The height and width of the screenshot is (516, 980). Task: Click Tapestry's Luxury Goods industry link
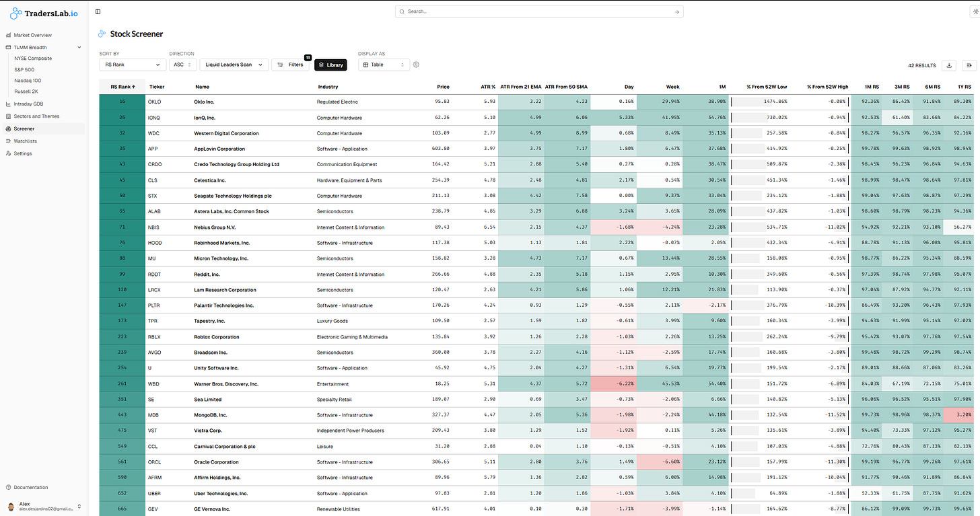tap(332, 321)
